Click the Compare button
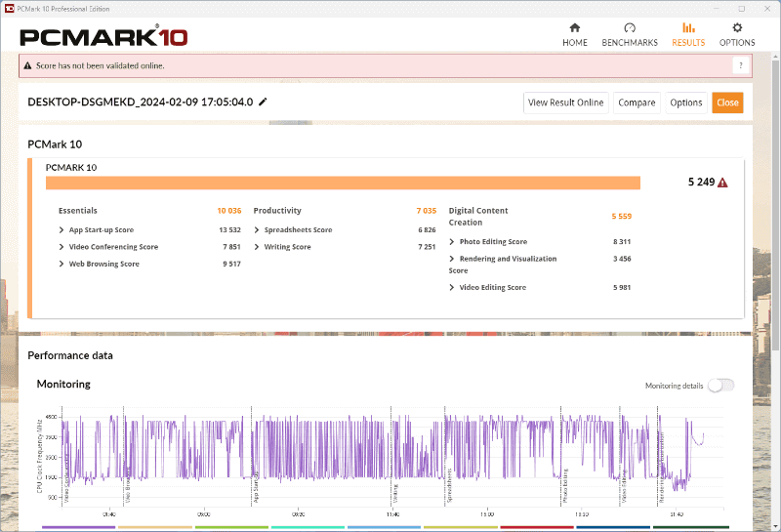Screen dimensions: 781x532 pos(637,102)
